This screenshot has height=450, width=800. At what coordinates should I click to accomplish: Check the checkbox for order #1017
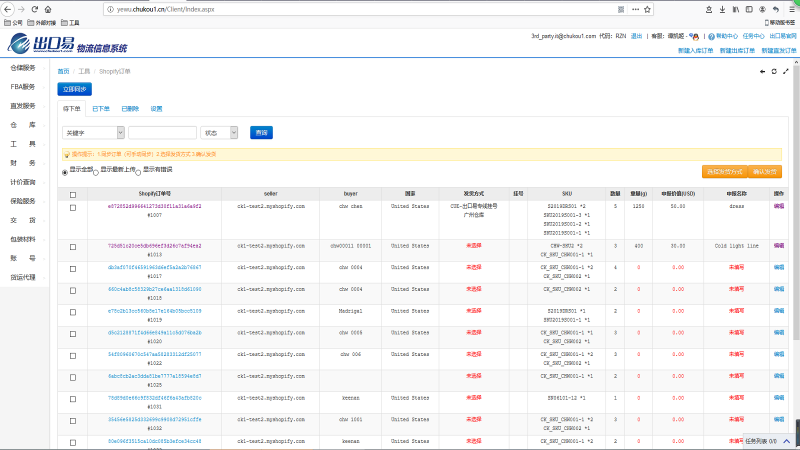(x=73, y=269)
